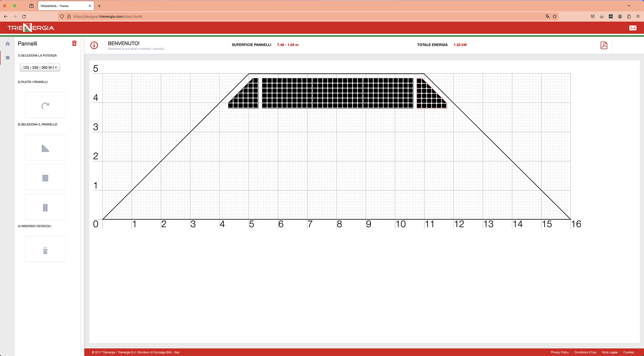This screenshot has height=356, width=644.
Task: Select the square sidebar panel tab
Action: [x=8, y=58]
